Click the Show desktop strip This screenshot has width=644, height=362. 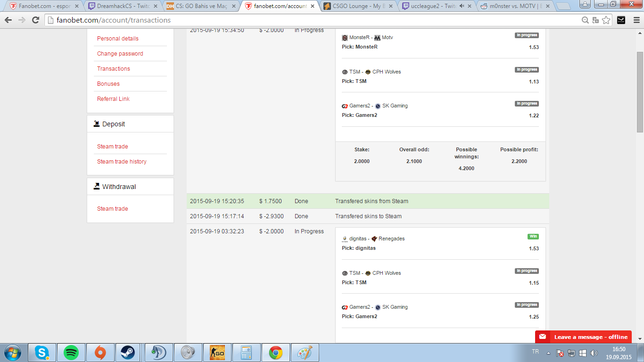642,353
